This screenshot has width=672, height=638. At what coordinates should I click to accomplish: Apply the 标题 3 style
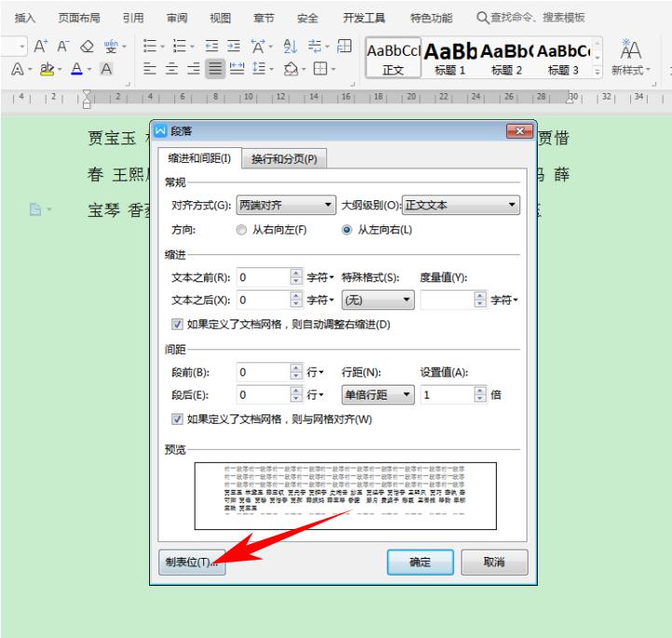(x=563, y=58)
